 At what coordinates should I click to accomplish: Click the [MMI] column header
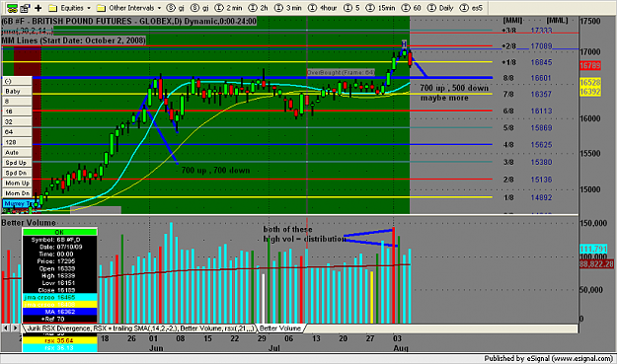(512, 21)
